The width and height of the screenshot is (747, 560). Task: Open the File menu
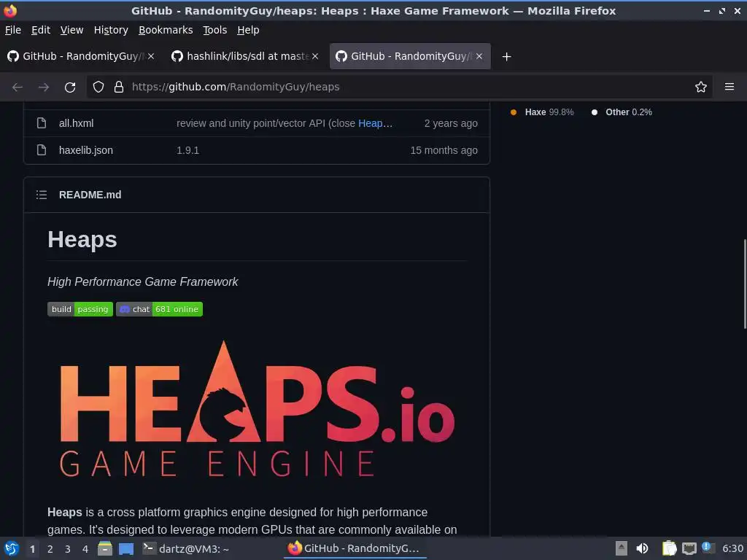pos(13,30)
